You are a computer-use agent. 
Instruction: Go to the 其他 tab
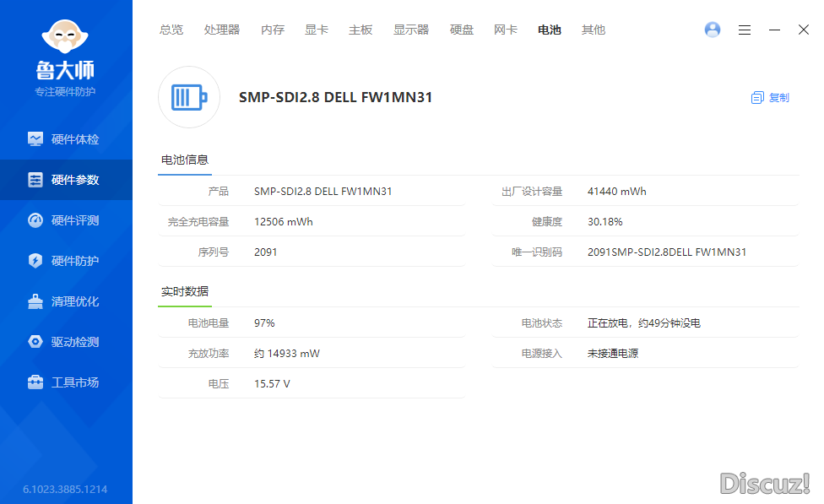594,30
